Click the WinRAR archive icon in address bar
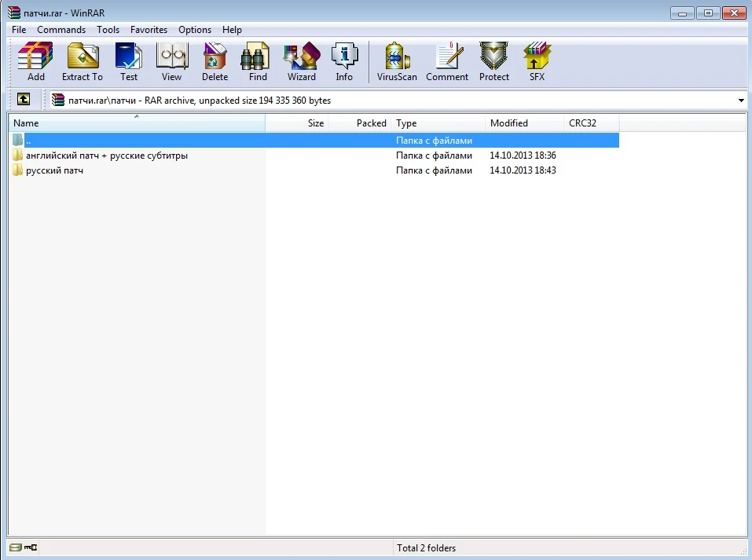Viewport: 752px width, 560px height. click(58, 100)
